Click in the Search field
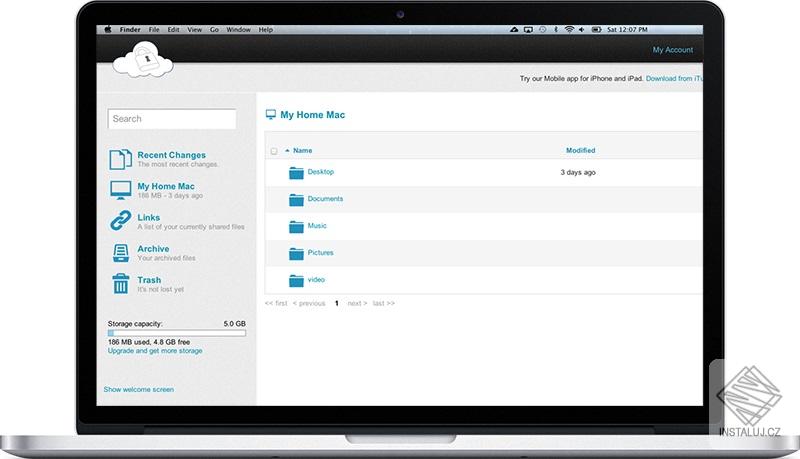The height and width of the screenshot is (459, 800). (172, 119)
